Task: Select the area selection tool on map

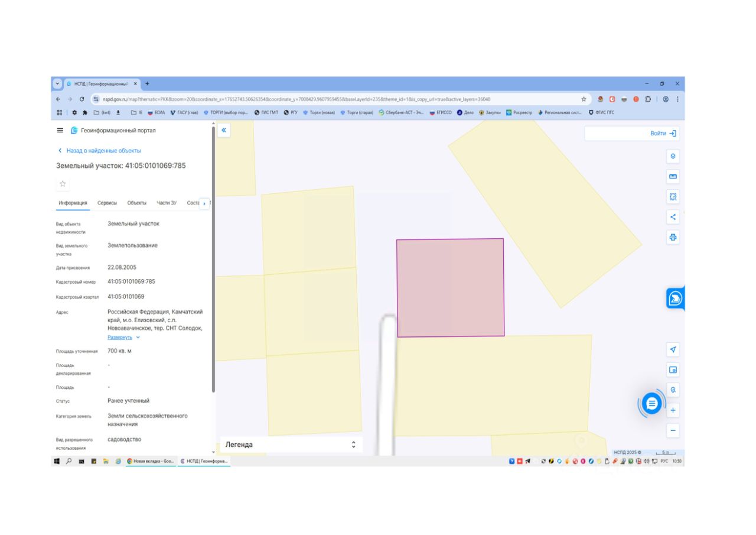Action: tap(673, 196)
